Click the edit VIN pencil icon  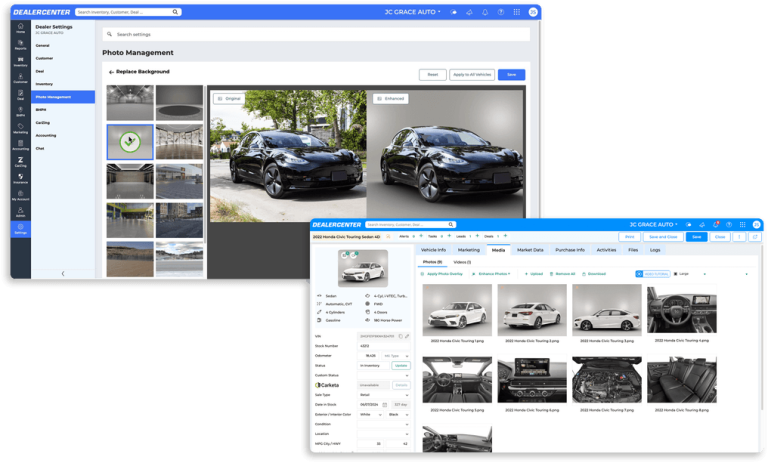[x=407, y=336]
